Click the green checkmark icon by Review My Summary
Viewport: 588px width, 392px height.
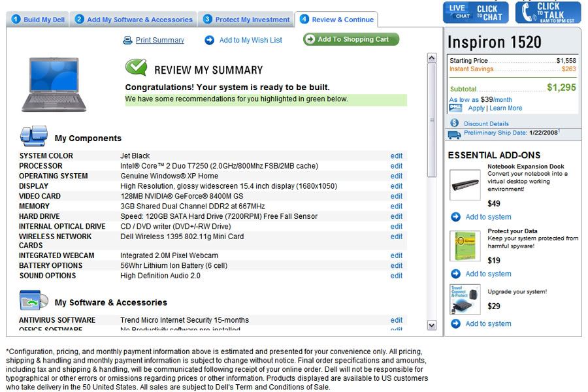click(136, 67)
